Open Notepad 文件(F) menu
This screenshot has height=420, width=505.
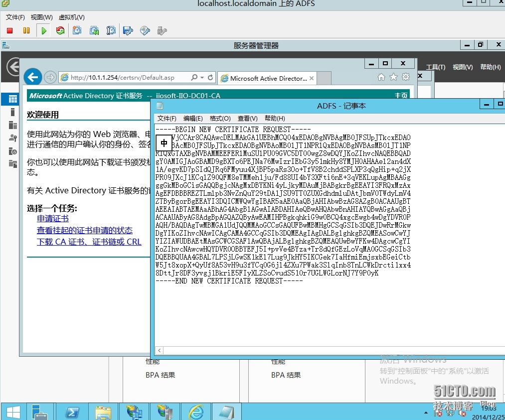pos(167,119)
